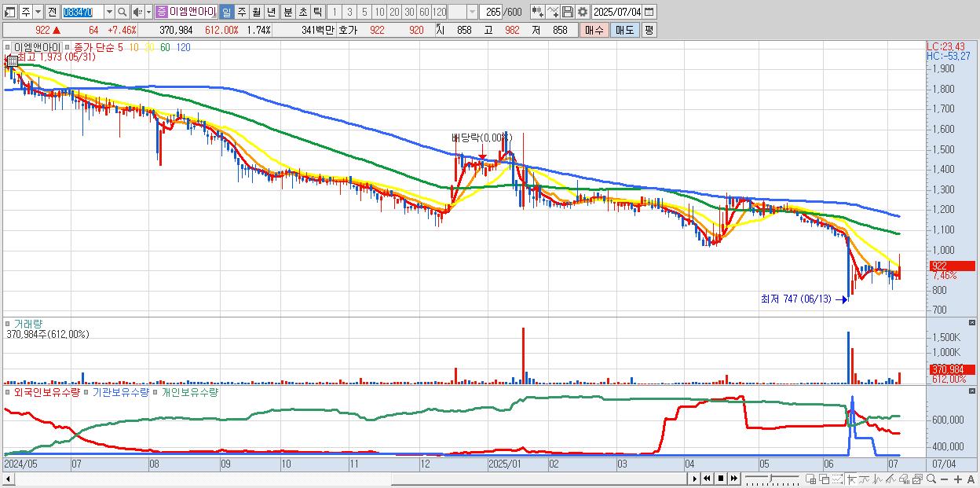Click the play button in chart replay

coord(695,479)
